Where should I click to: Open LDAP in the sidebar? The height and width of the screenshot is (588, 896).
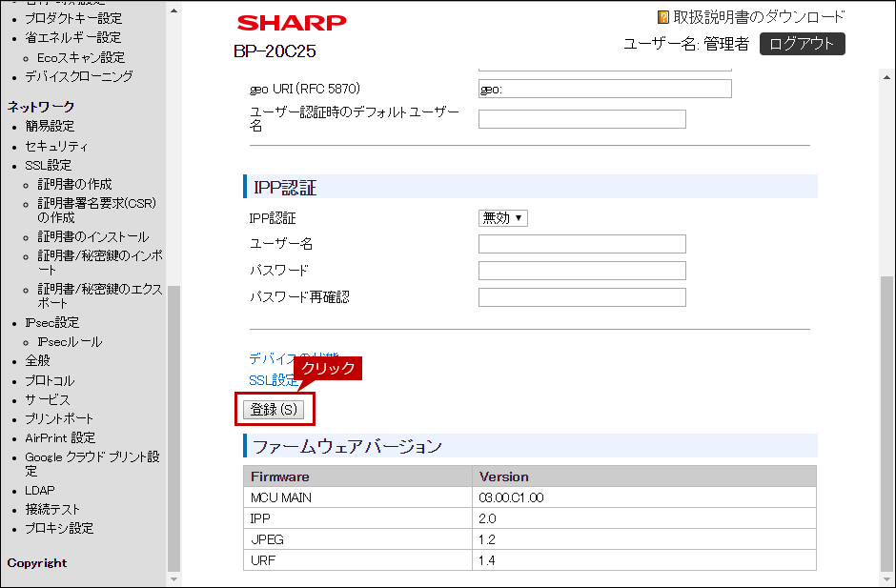tap(40, 490)
